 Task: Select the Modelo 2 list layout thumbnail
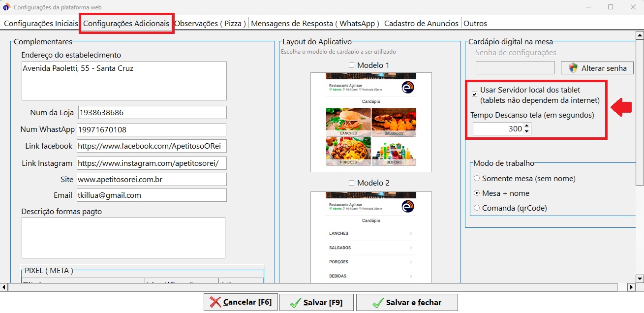(371, 237)
